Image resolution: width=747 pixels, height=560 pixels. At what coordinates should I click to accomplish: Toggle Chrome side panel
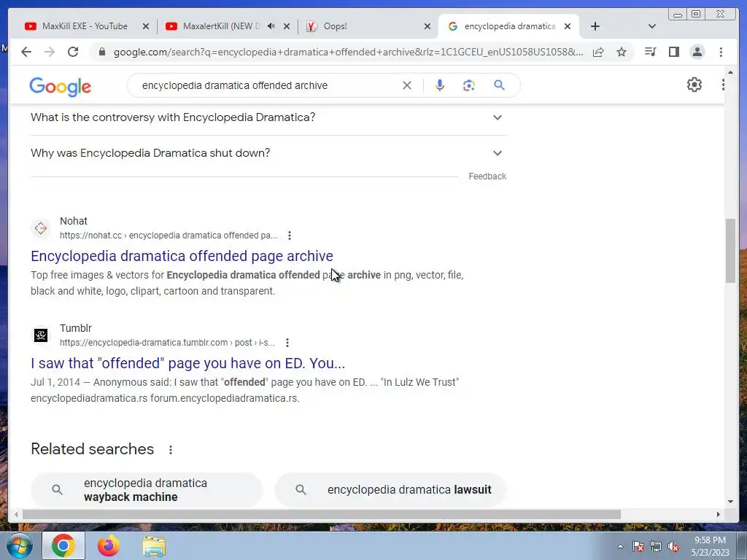click(x=673, y=52)
